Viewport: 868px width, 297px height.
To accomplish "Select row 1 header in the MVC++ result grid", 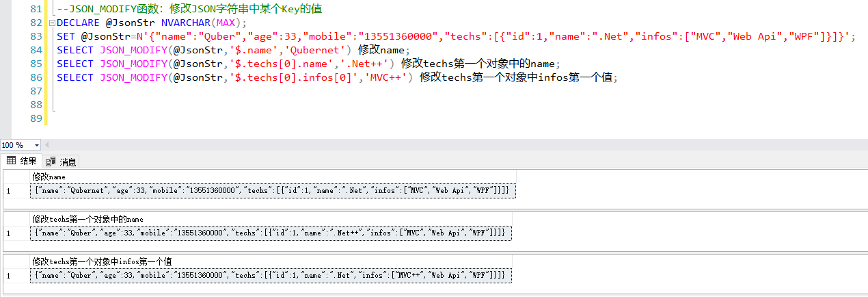I will [x=17, y=275].
